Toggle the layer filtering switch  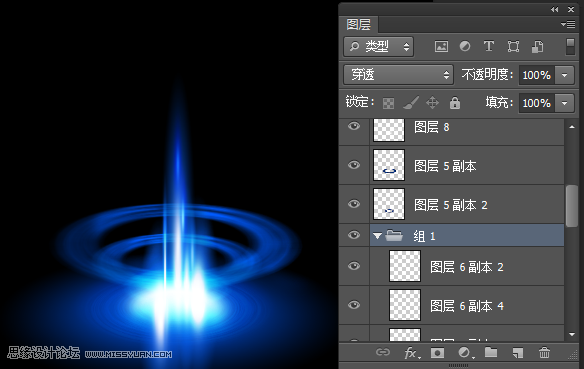tap(570, 47)
